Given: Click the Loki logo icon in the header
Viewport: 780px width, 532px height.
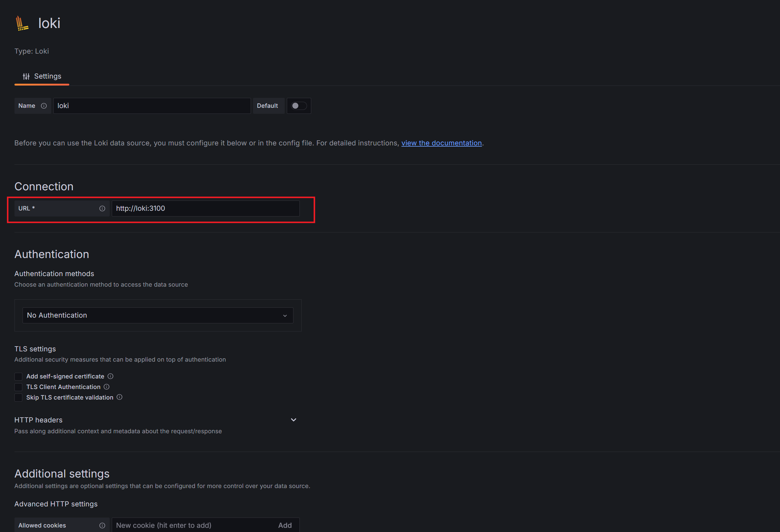Looking at the screenshot, I should [x=22, y=23].
